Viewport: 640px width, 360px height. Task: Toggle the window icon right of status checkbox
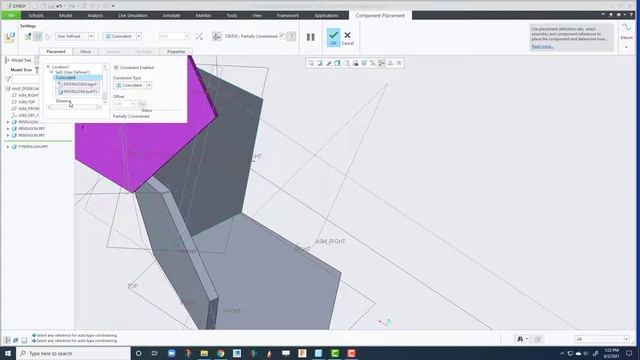(x=291, y=36)
